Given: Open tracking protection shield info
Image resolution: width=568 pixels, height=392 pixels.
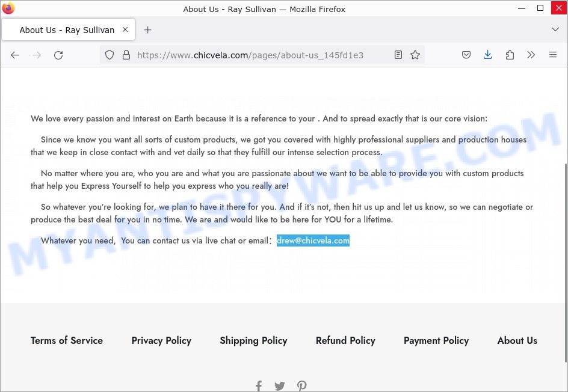Looking at the screenshot, I should click(110, 55).
